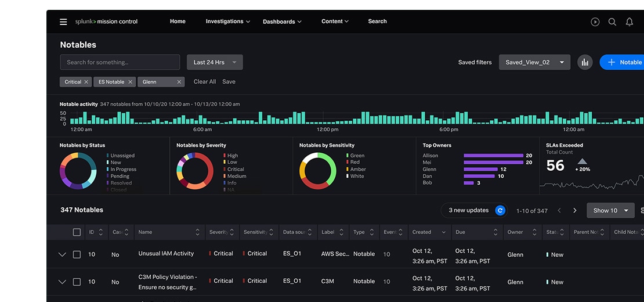
Task: Toggle the bar chart view icon
Action: (585, 62)
